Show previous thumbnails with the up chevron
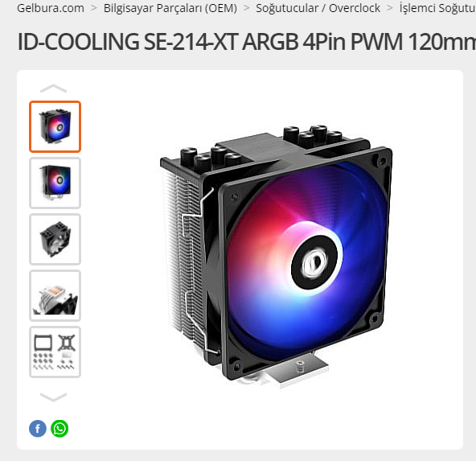This screenshot has width=476, height=461. click(53, 88)
